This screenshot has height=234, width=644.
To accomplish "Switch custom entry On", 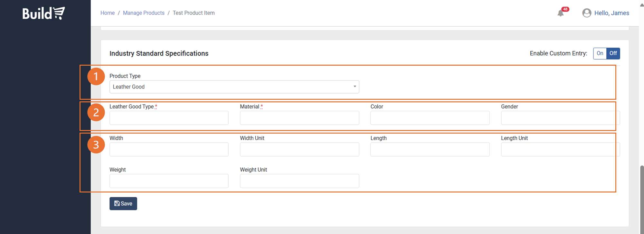I will tap(600, 53).
